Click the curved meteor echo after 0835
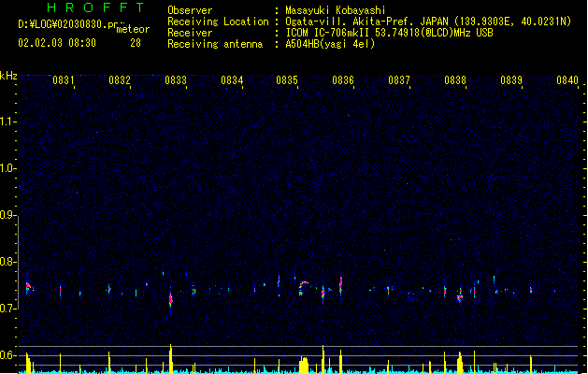588x374 pixels. (x=303, y=287)
